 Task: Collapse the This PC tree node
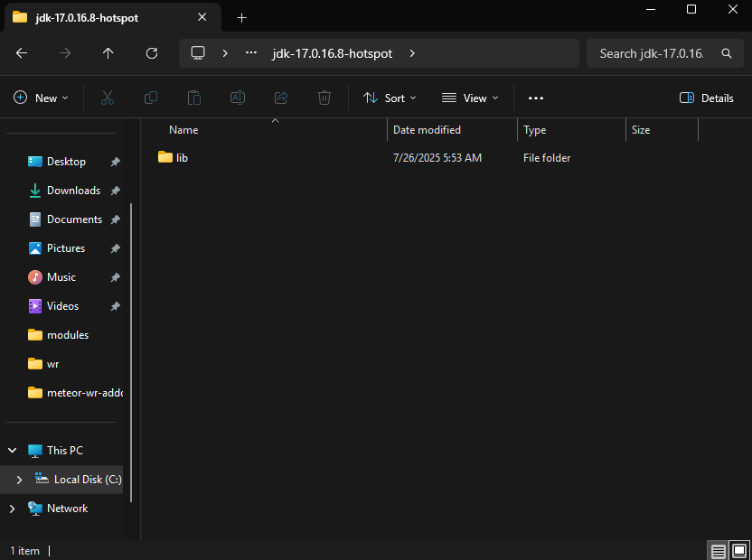click(12, 450)
